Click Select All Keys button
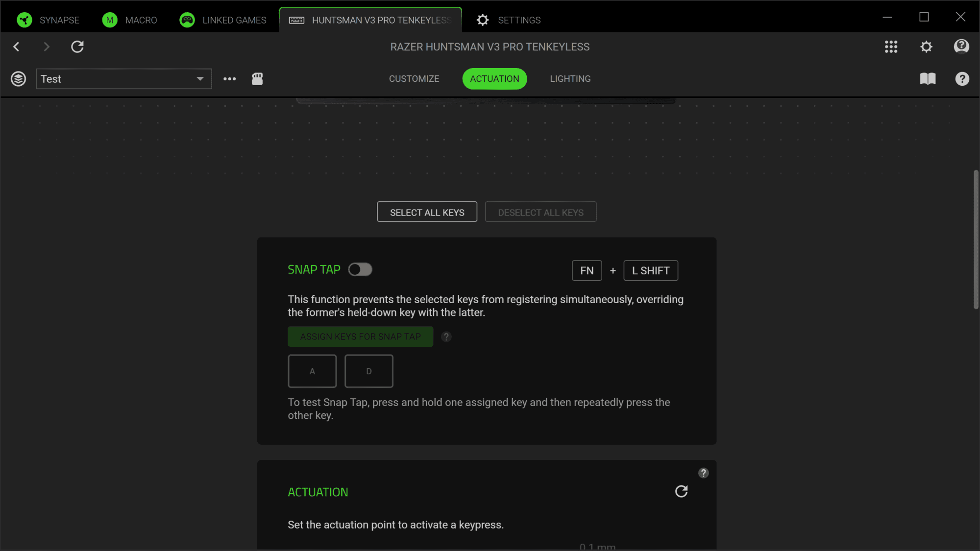 pos(427,212)
